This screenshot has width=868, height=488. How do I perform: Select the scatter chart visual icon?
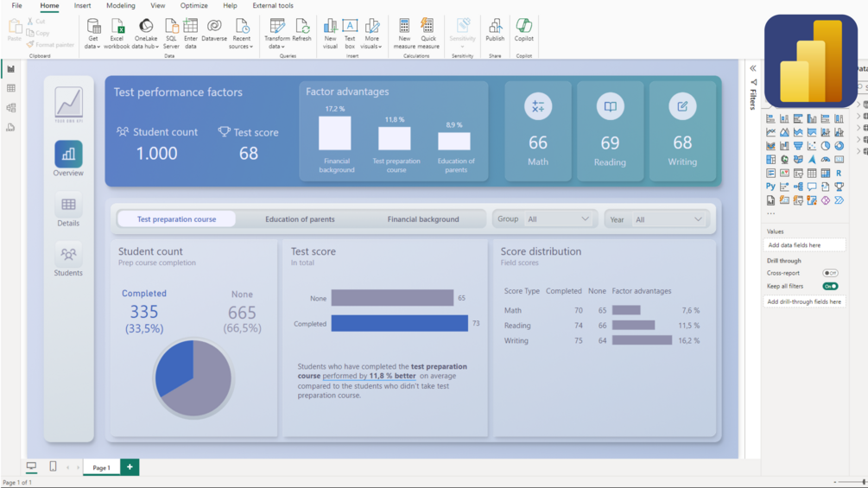(812, 146)
